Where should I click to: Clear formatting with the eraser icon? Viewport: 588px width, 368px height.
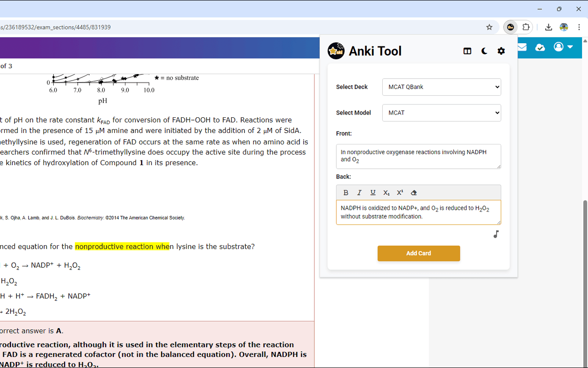pos(413,193)
